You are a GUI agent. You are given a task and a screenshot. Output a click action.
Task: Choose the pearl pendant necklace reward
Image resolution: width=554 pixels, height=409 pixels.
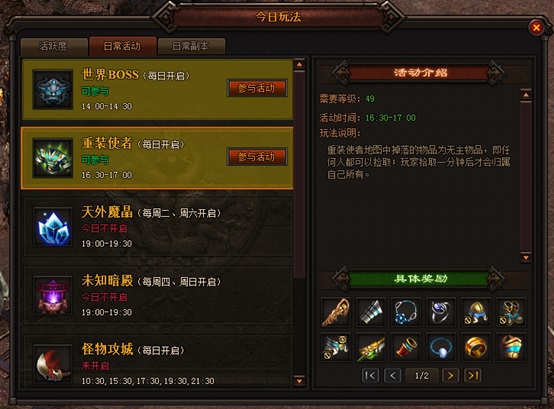pos(441,347)
